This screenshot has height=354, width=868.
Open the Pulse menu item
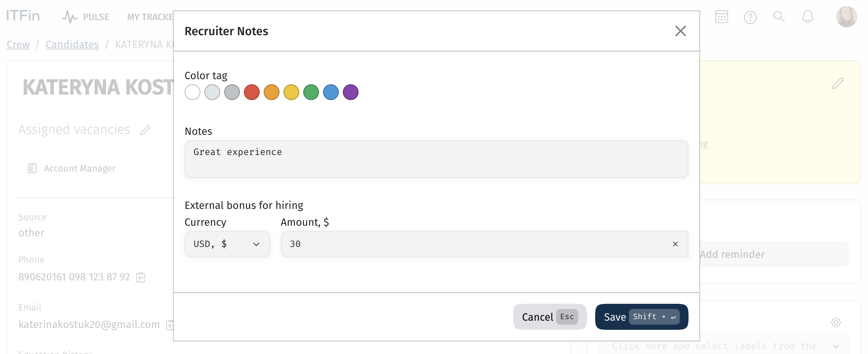tap(86, 17)
